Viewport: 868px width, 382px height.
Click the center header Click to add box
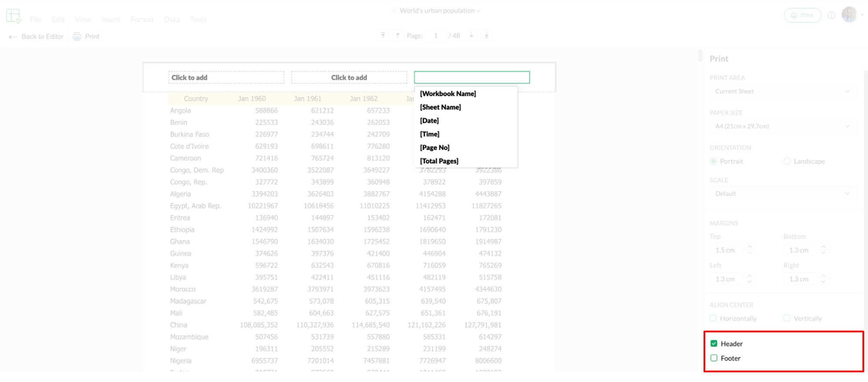[x=349, y=77]
